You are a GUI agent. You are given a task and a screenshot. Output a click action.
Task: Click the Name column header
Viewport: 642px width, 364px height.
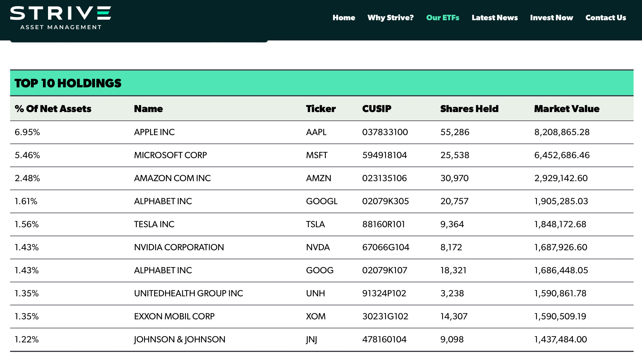148,109
